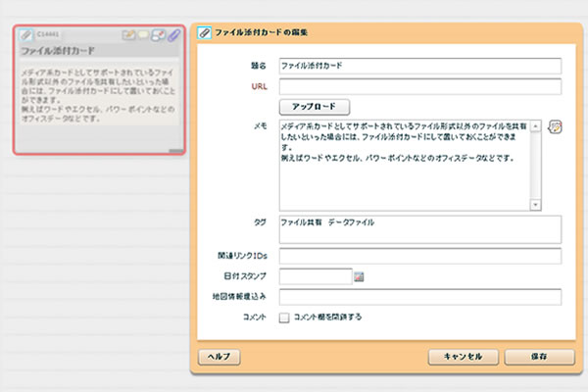This screenshot has height=392, width=588.
Task: Click the speech bubble comment icon on the card
Action: tap(143, 34)
